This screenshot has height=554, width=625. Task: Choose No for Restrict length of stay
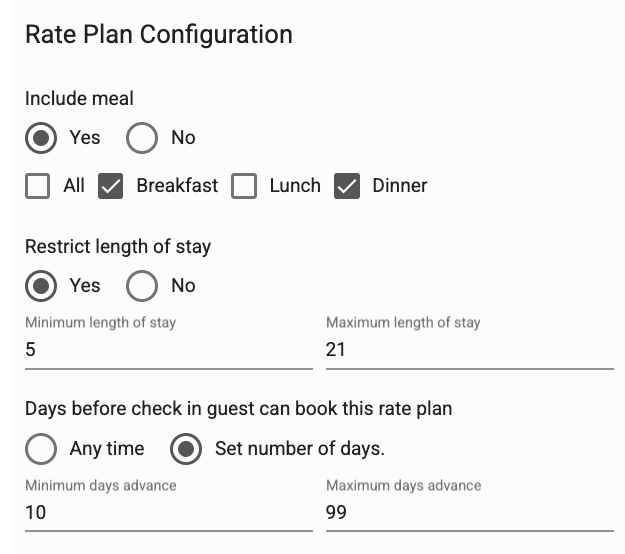[142, 286]
